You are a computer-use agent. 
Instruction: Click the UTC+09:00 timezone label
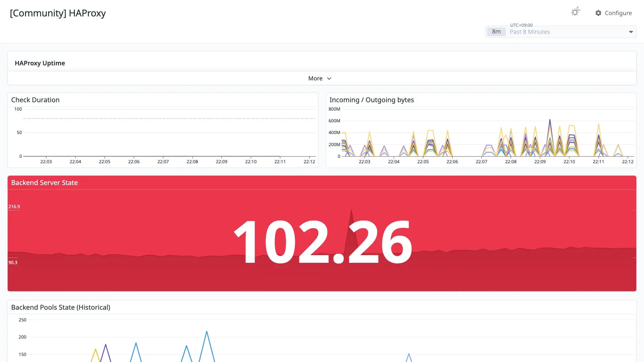click(x=521, y=25)
